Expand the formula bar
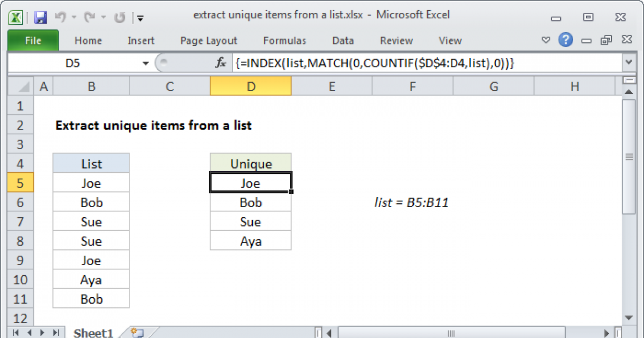Viewport: 644px width, 338px height. (629, 63)
